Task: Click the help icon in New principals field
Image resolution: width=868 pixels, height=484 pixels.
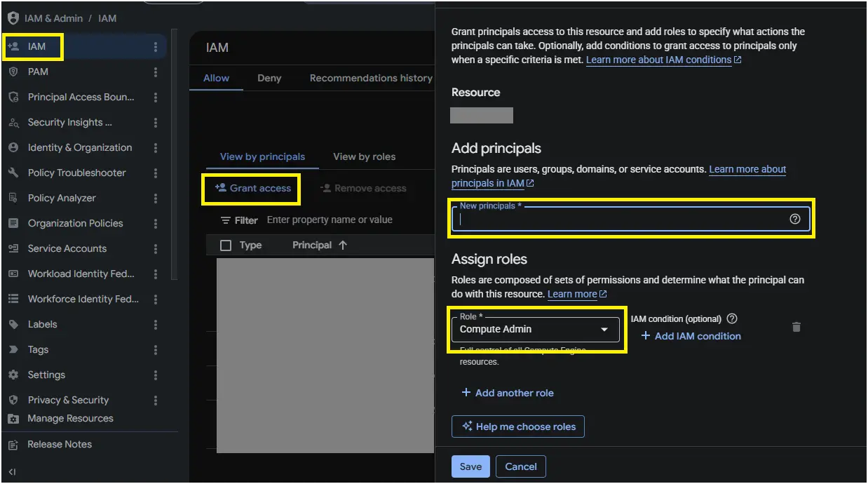Action: 794,219
